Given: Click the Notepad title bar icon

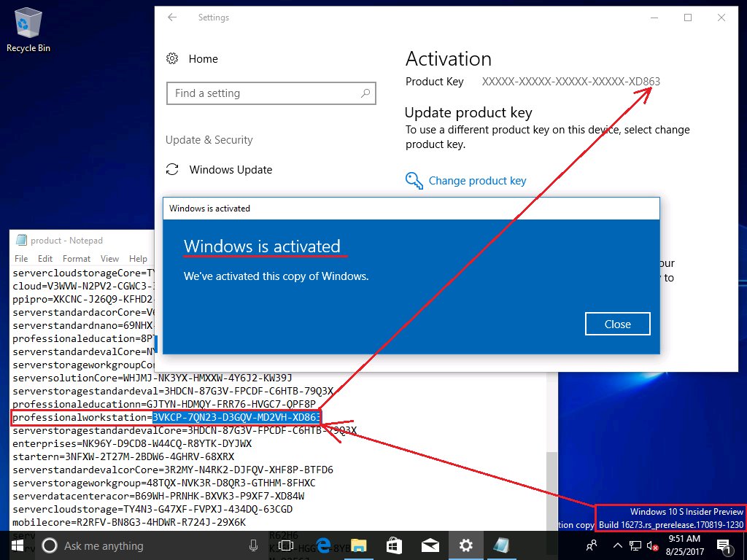Looking at the screenshot, I should coord(21,241).
